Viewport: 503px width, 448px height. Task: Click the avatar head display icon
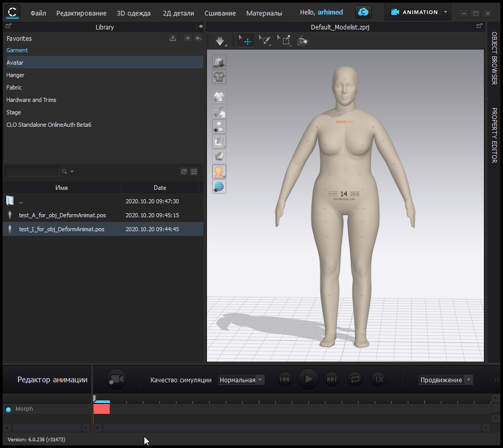coord(219,172)
